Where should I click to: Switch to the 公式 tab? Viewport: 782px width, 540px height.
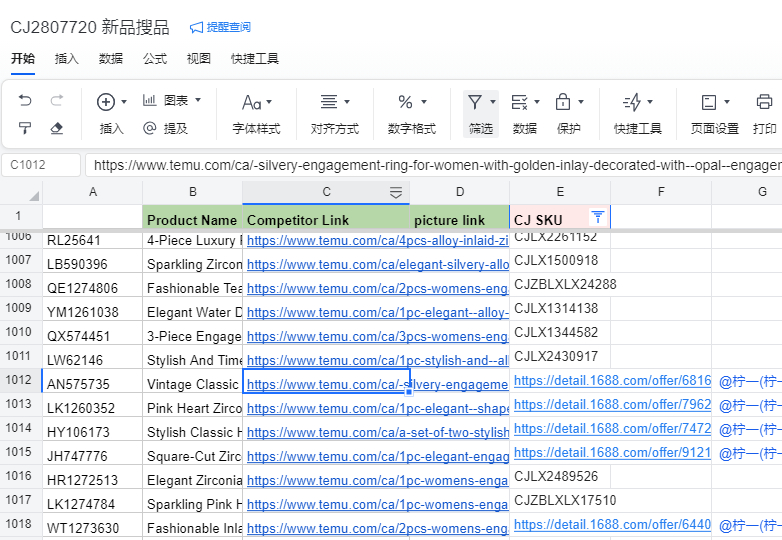pos(155,58)
